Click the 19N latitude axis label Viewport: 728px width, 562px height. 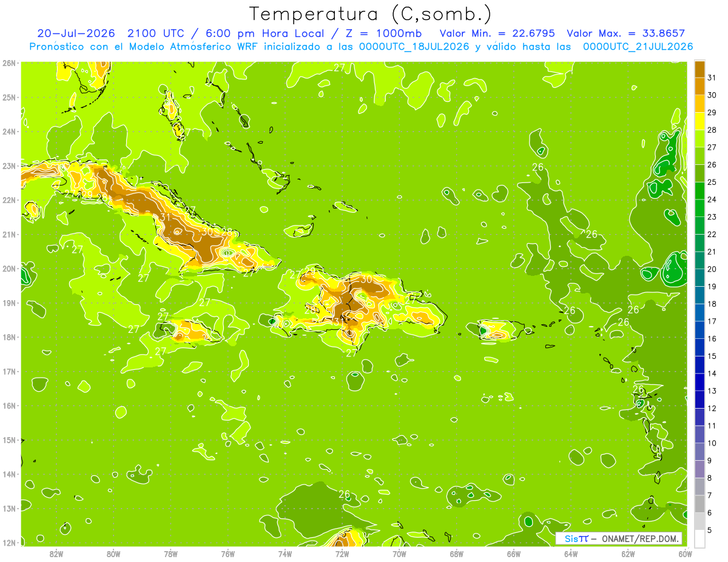[9, 303]
